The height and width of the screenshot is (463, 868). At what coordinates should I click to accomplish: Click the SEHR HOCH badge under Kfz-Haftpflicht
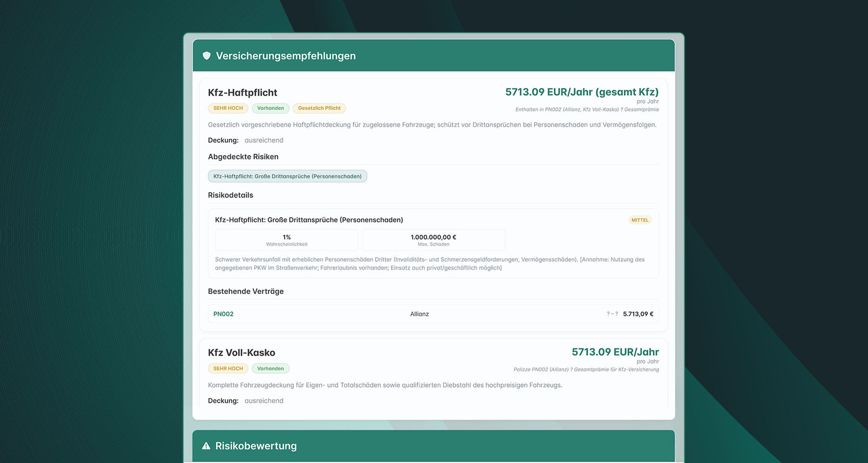pos(228,108)
